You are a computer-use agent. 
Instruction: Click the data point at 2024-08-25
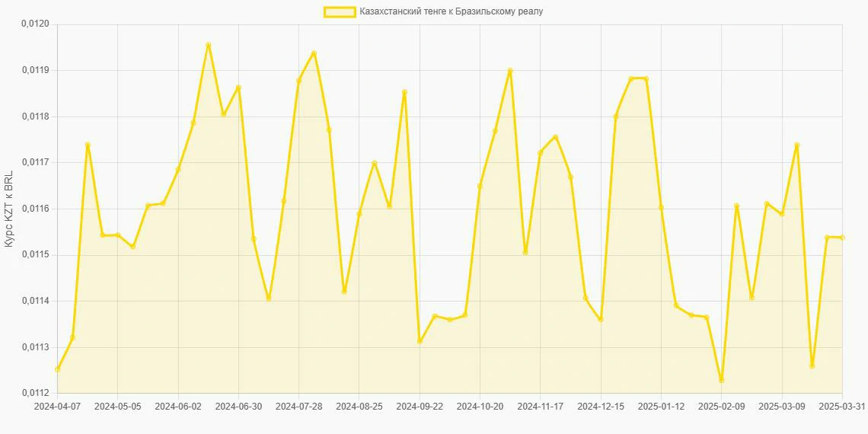tap(359, 214)
